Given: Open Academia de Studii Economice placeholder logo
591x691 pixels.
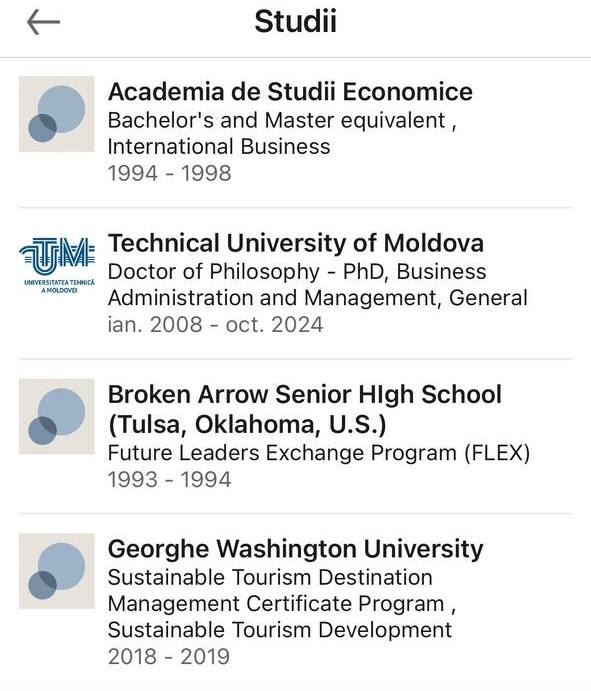Looking at the screenshot, I should [56, 114].
